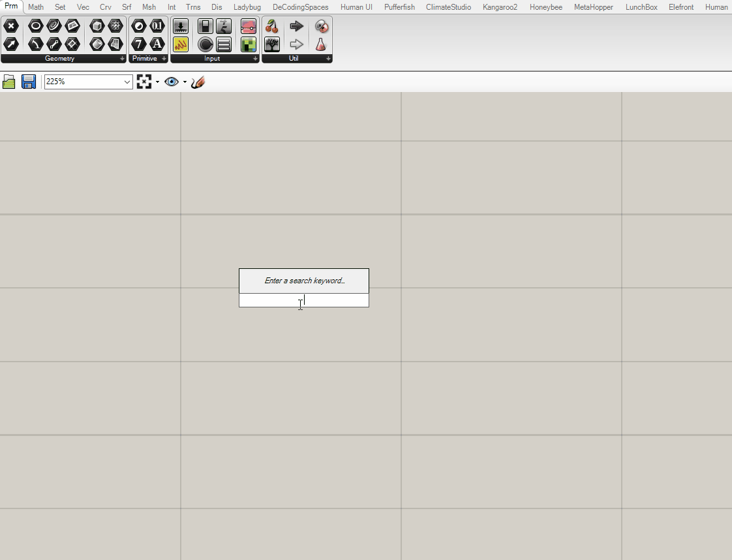Open the DeCodingSpaces tab
This screenshot has width=732, height=560.
(x=301, y=7)
